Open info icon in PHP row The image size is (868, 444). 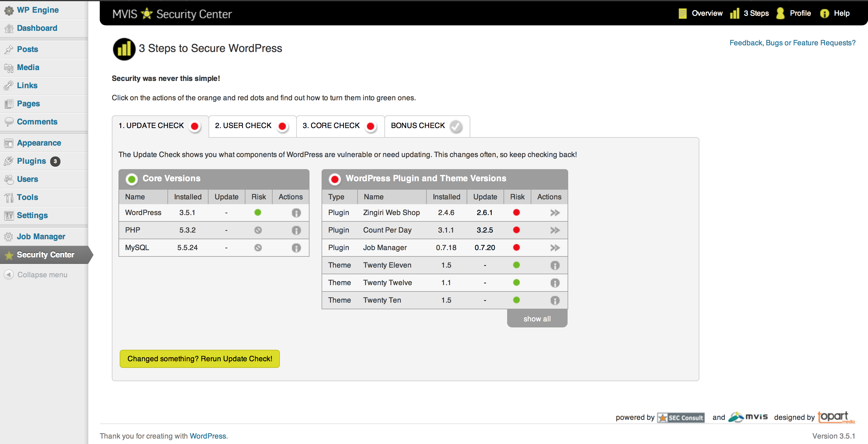pyautogui.click(x=296, y=230)
